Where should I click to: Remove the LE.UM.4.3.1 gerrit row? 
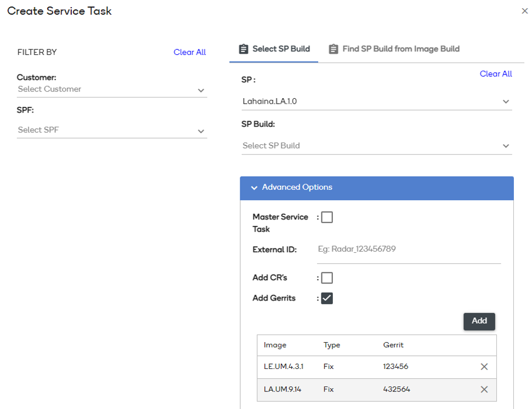click(484, 367)
